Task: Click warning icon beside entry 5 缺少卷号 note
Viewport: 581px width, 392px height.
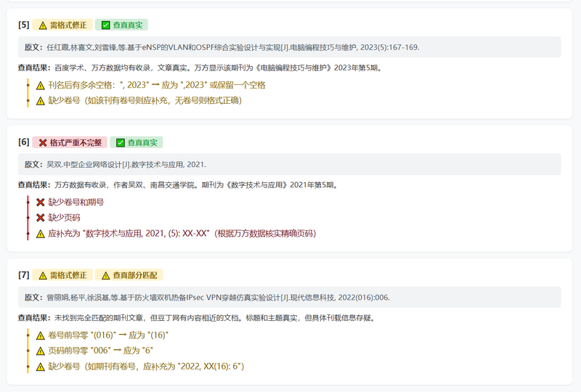Action: (x=41, y=101)
